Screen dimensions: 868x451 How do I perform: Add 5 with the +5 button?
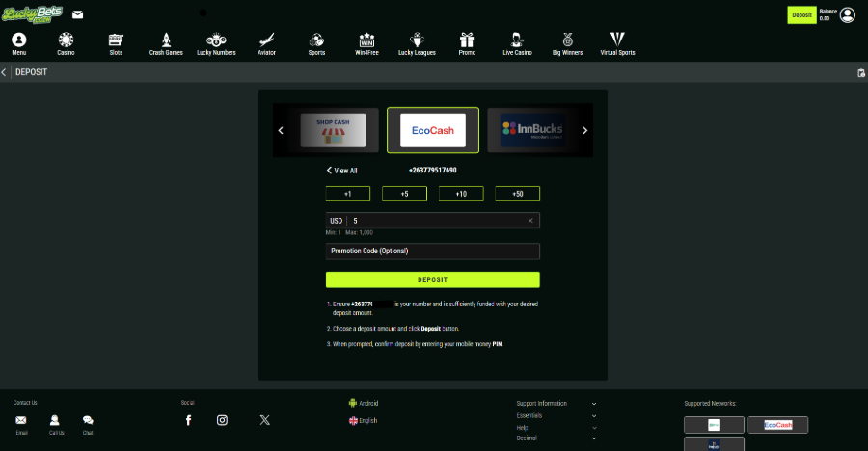405,194
